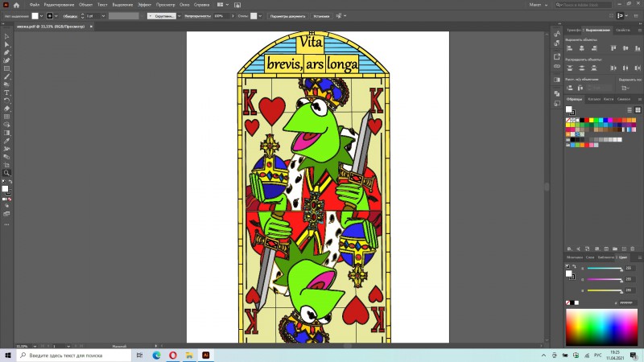Open Opera browser from taskbar

pos(172,355)
